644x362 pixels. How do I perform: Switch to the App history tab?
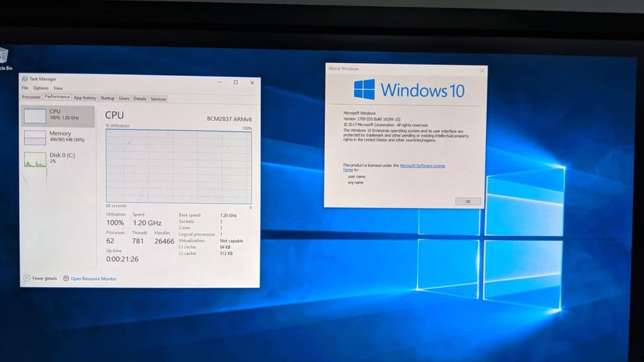pos(85,98)
